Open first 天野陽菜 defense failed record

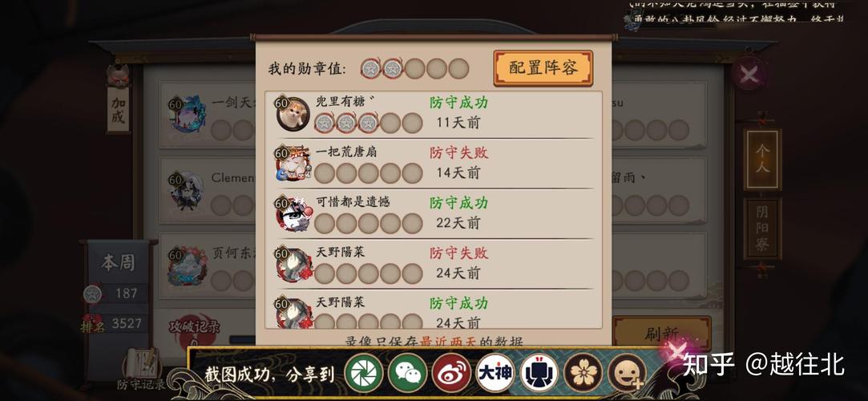pos(434,264)
